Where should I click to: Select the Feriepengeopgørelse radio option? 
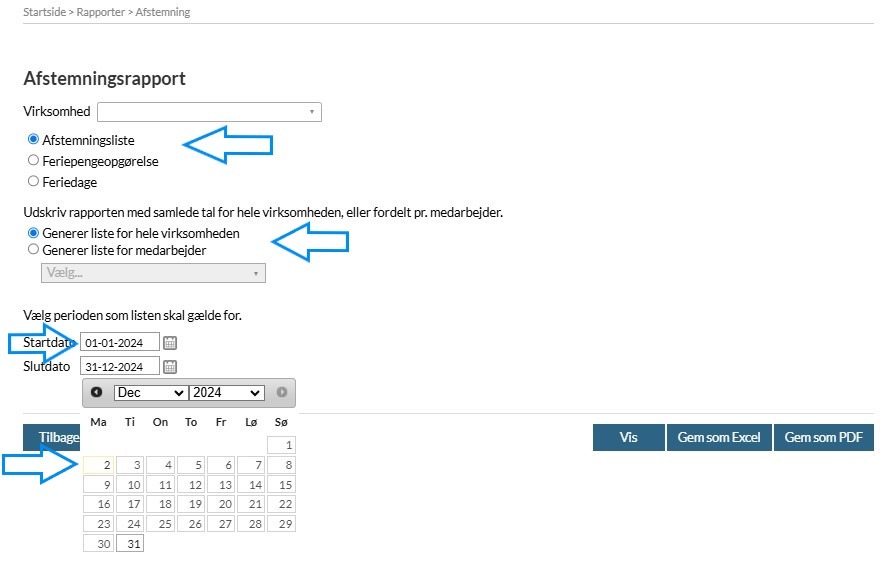(34, 160)
